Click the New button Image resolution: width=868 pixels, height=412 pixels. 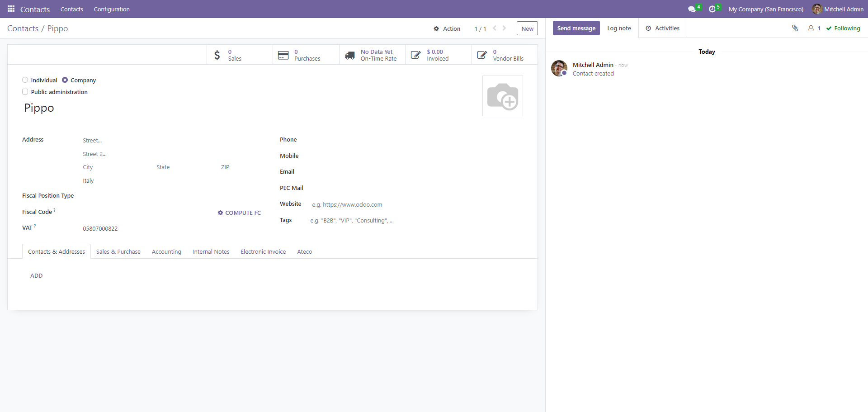click(527, 28)
